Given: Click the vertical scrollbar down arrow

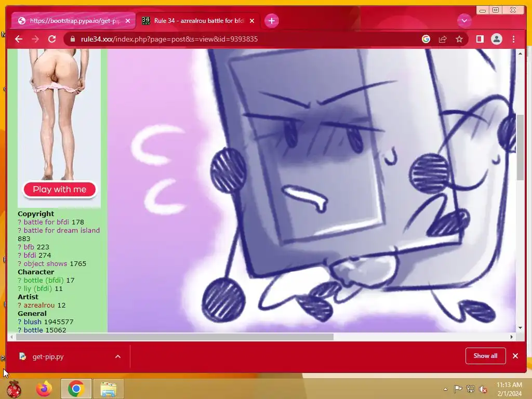Looking at the screenshot, I should (x=521, y=328).
